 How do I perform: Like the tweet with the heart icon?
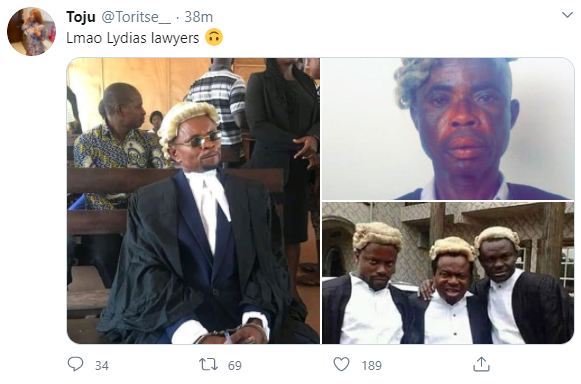click(341, 364)
